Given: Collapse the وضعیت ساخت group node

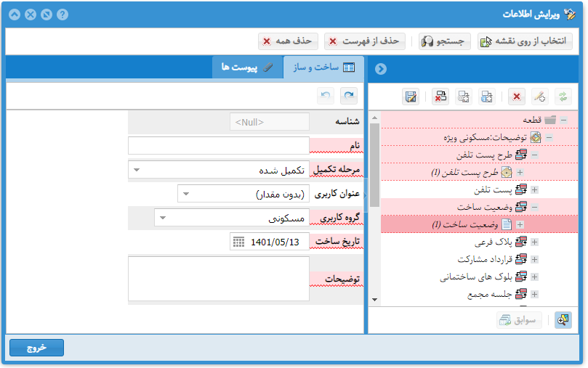Looking at the screenshot, I should [x=535, y=207].
